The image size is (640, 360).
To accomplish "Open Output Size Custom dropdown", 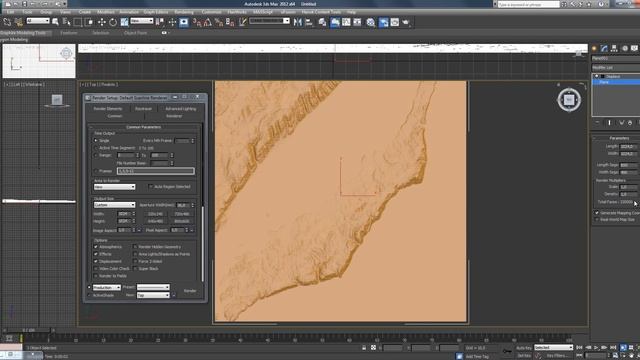I will click(114, 205).
